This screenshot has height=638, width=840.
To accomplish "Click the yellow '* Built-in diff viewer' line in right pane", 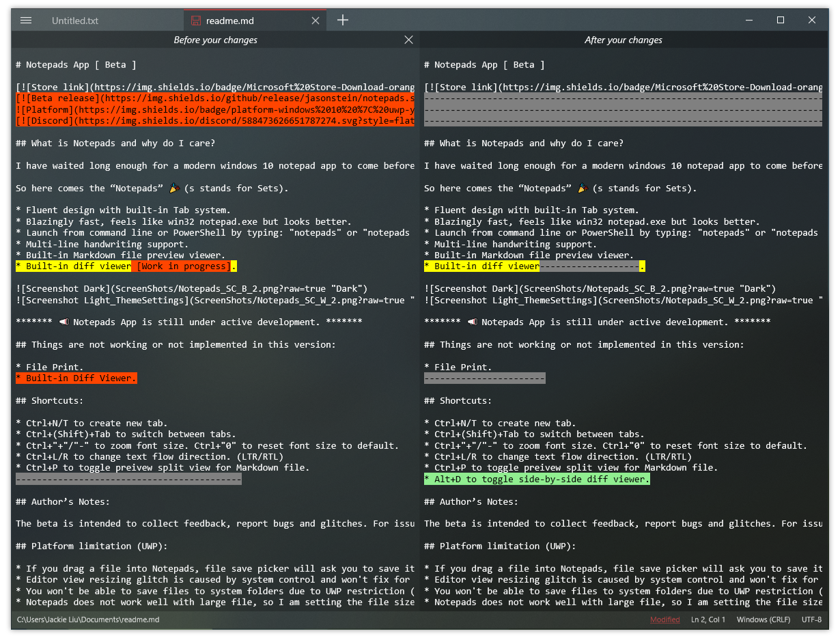I will coord(535,266).
